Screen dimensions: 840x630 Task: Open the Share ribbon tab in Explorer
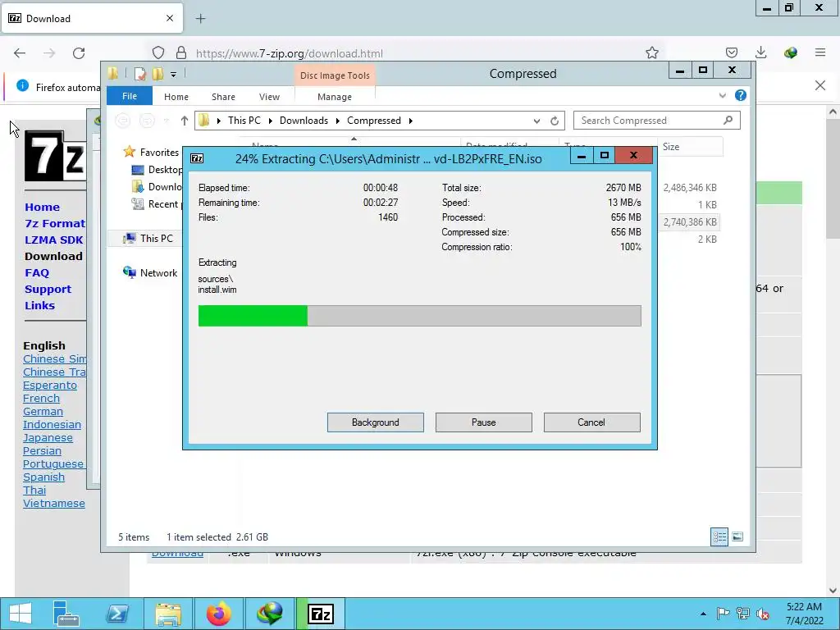pos(223,97)
